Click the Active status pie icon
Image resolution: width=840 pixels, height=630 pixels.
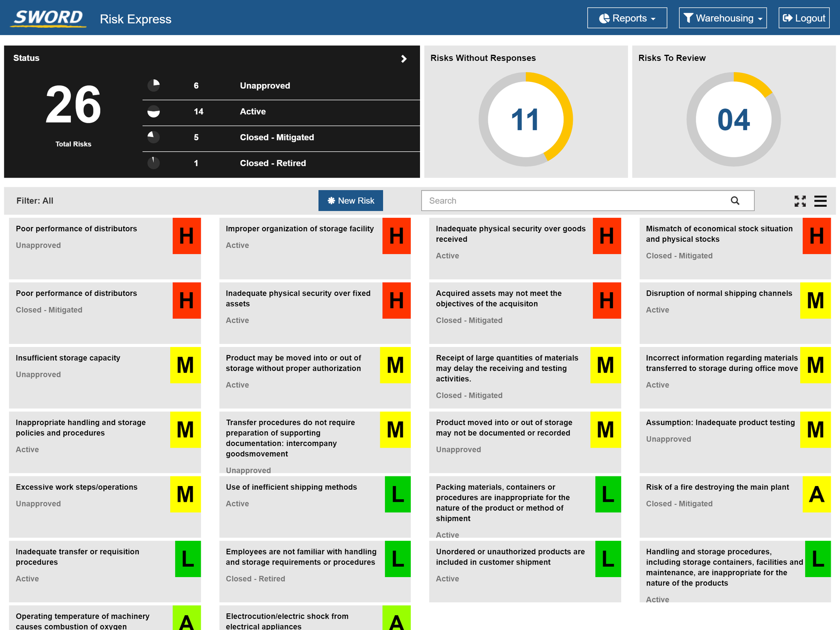pos(154,111)
